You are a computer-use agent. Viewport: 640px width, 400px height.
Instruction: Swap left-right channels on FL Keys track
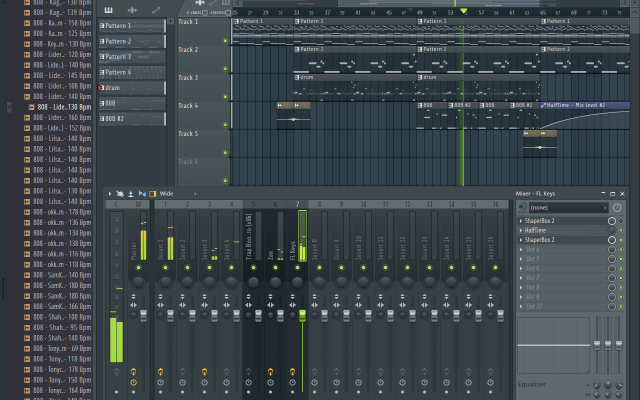292,305
